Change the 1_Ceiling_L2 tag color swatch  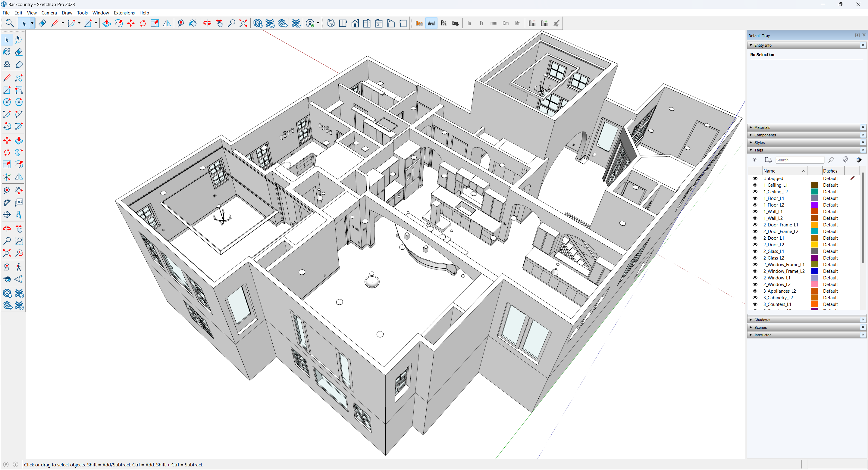815,191
